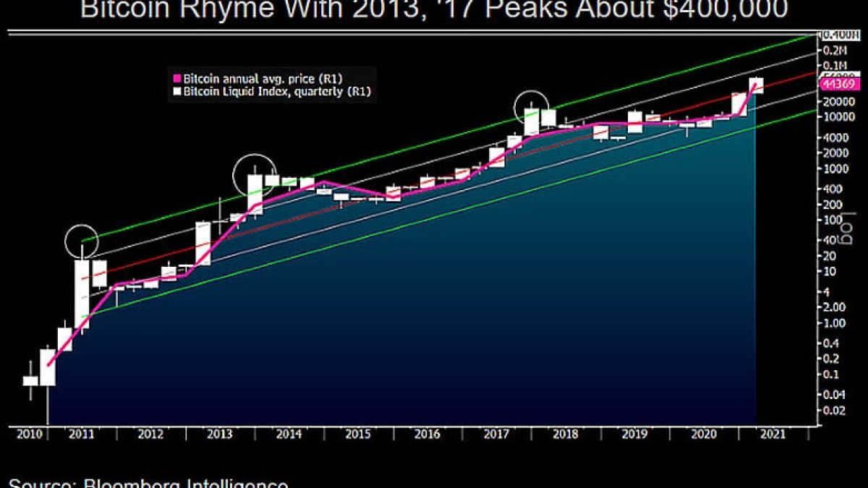Viewport: 868px width, 488px height.
Task: Select the 2010 label on the time axis
Action: click(x=28, y=435)
